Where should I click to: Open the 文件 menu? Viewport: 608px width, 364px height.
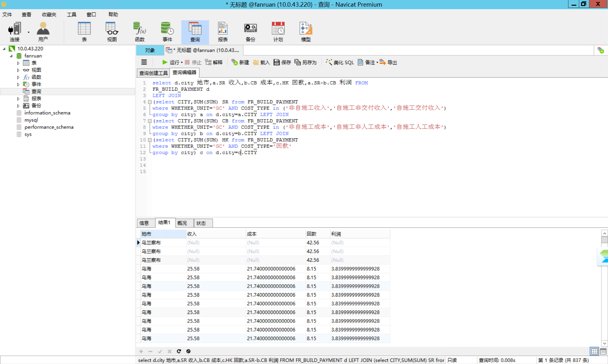coord(7,15)
